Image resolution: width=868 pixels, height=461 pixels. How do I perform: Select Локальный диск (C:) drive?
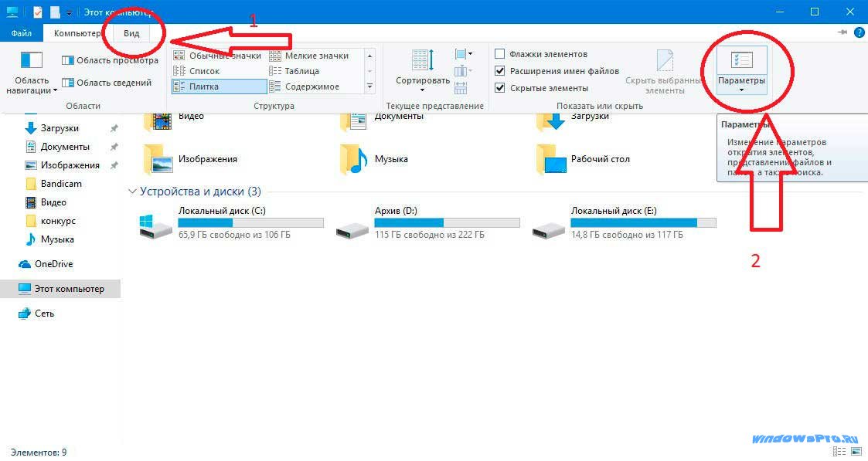coord(231,222)
